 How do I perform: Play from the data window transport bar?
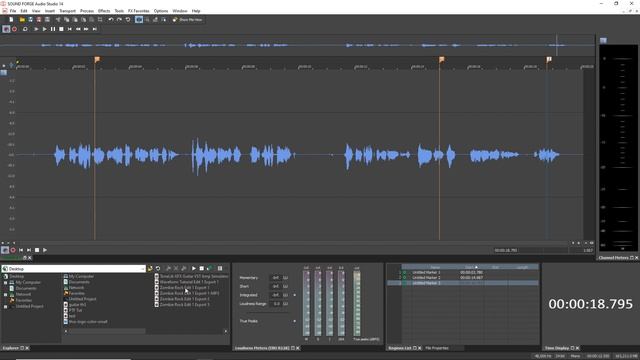point(45,250)
